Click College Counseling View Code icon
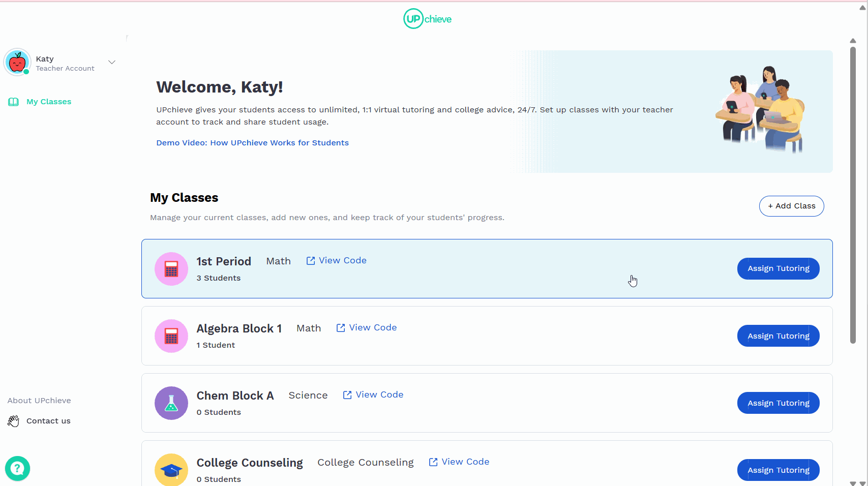 pos(433,462)
